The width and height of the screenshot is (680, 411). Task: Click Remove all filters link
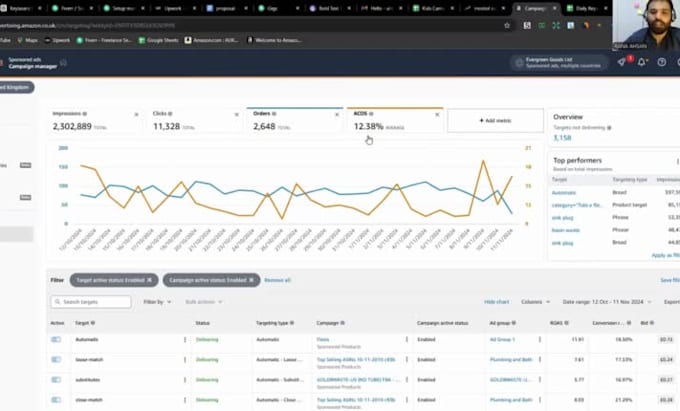278,280
